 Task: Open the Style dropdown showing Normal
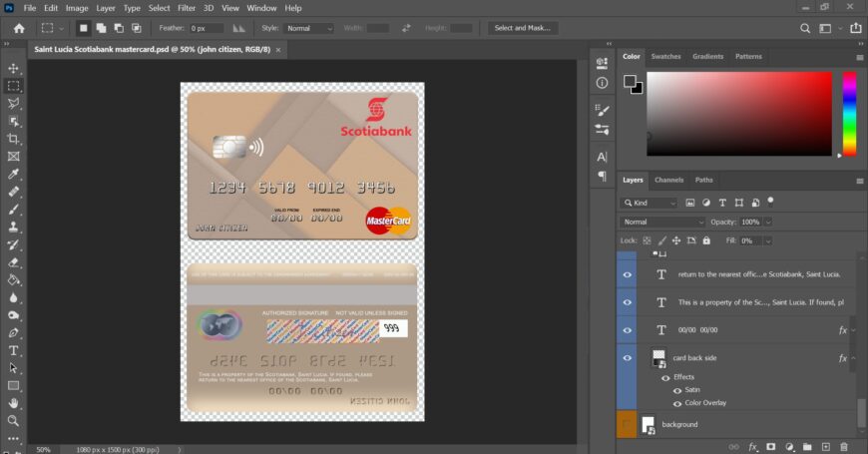point(309,28)
